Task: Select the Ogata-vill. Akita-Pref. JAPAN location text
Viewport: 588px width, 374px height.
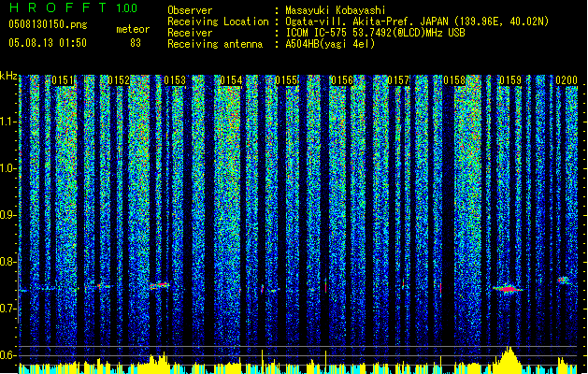Action: click(417, 22)
